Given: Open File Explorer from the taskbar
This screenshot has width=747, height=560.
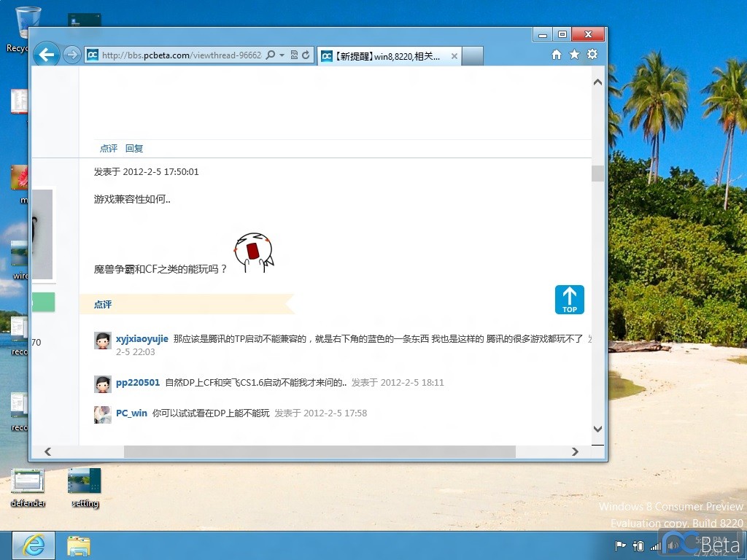Looking at the screenshot, I should [79, 545].
